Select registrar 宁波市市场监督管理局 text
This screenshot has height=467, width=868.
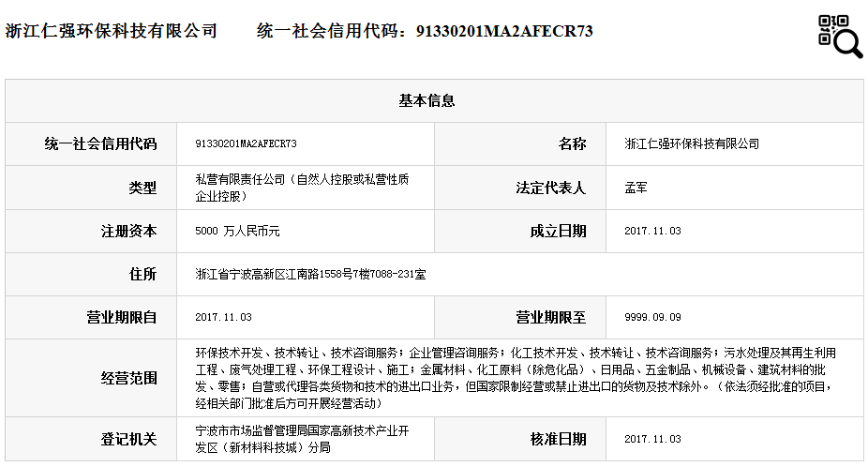point(302,439)
